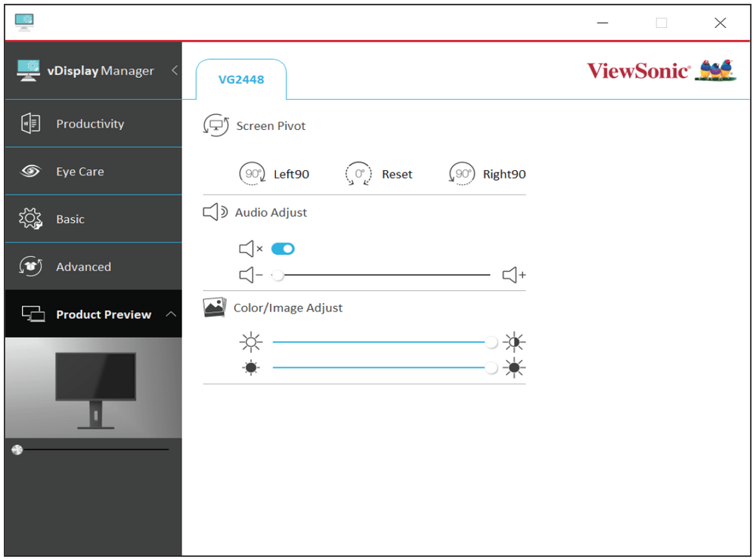Open the Advanced settings section
This screenshot has height=560, width=756.
point(94,267)
